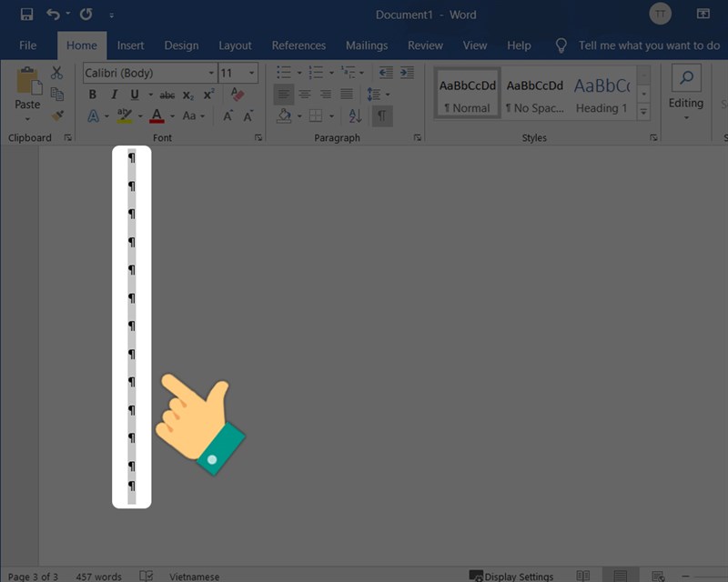
Task: Open the font color dropdown arrow
Action: [x=172, y=116]
